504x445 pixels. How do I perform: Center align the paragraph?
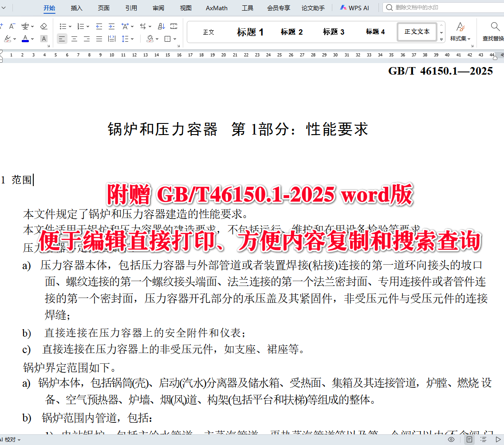[x=74, y=39]
